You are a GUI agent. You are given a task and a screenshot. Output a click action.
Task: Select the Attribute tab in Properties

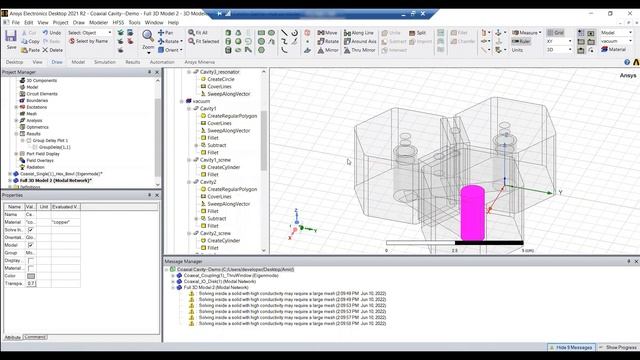[x=13, y=337]
